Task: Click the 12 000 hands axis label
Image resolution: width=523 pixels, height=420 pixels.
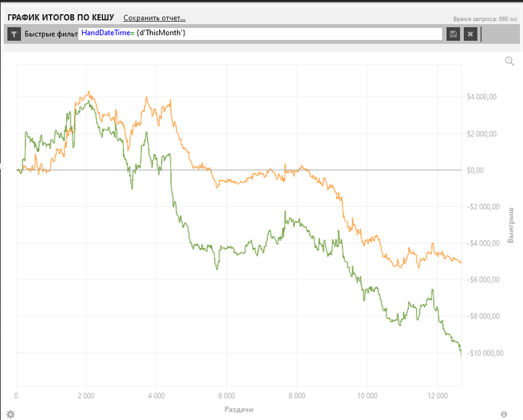Action: pos(438,396)
